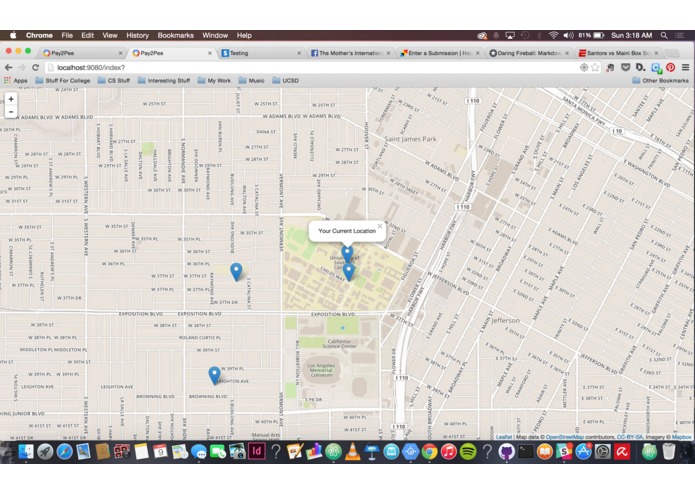Viewport: 695px width, 494px height.
Task: Open Safari from the dock
Action: [64, 452]
